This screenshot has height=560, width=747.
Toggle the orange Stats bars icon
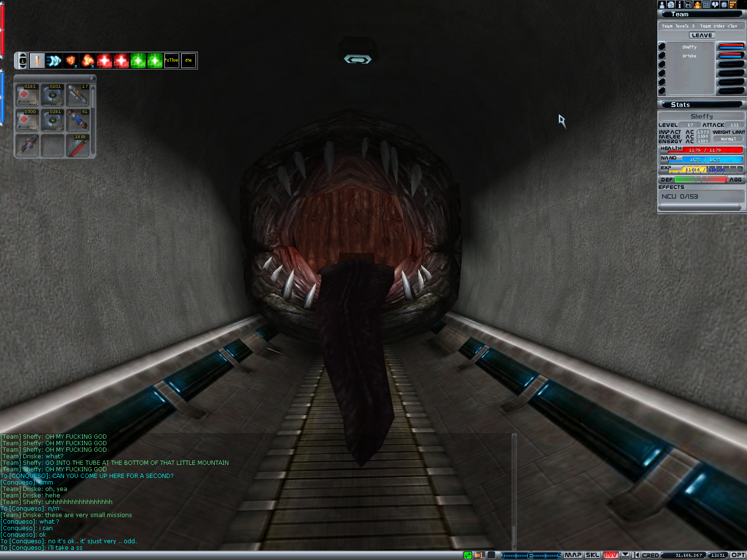733,5
